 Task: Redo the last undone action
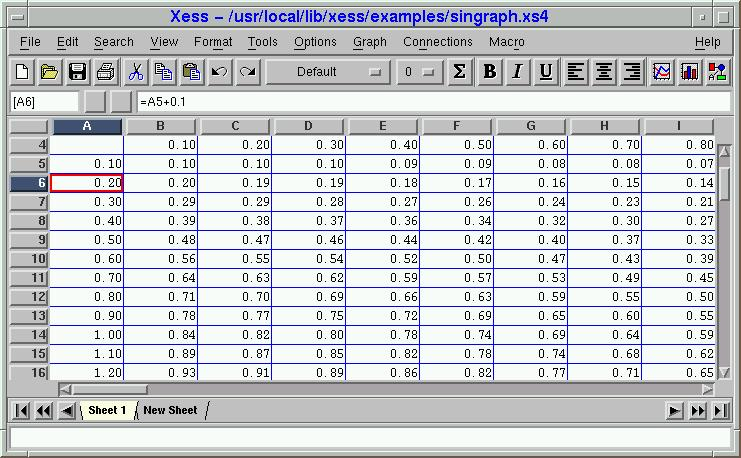click(248, 72)
